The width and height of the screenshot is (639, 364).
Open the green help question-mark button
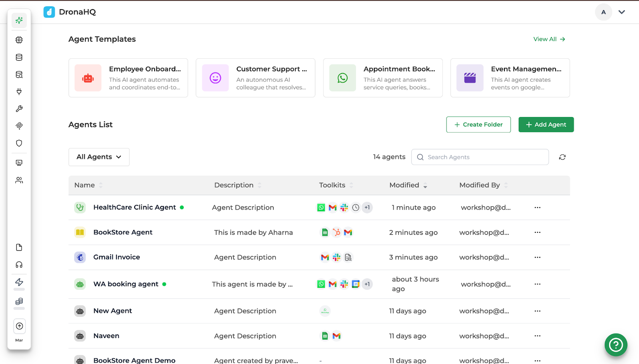pyautogui.click(x=616, y=345)
